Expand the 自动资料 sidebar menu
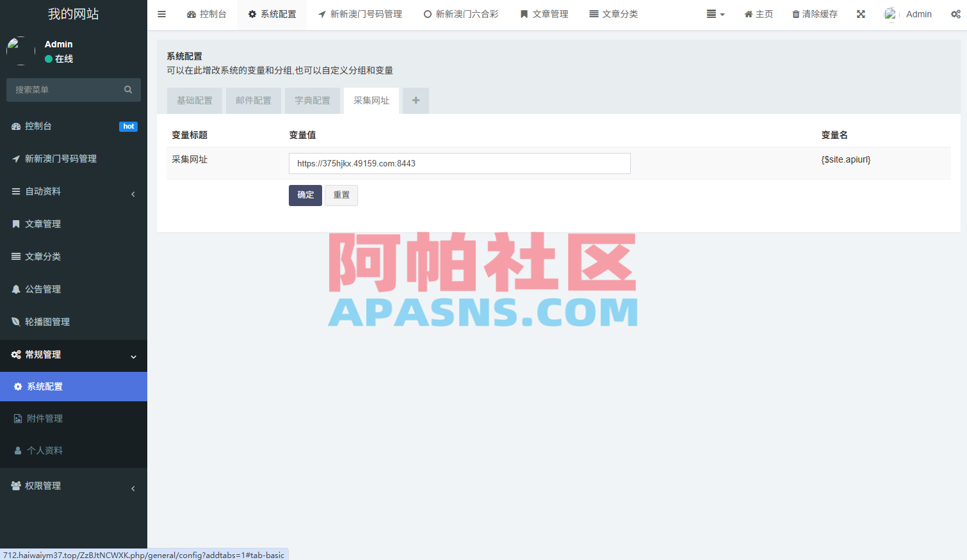The width and height of the screenshot is (967, 560). (74, 191)
